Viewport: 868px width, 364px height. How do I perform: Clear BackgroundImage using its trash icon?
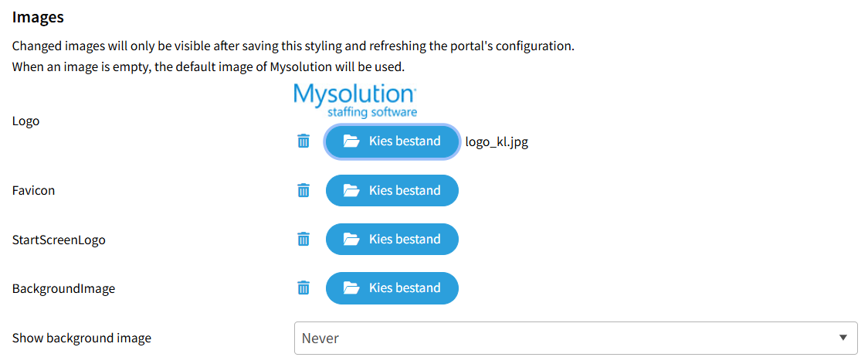click(x=303, y=287)
